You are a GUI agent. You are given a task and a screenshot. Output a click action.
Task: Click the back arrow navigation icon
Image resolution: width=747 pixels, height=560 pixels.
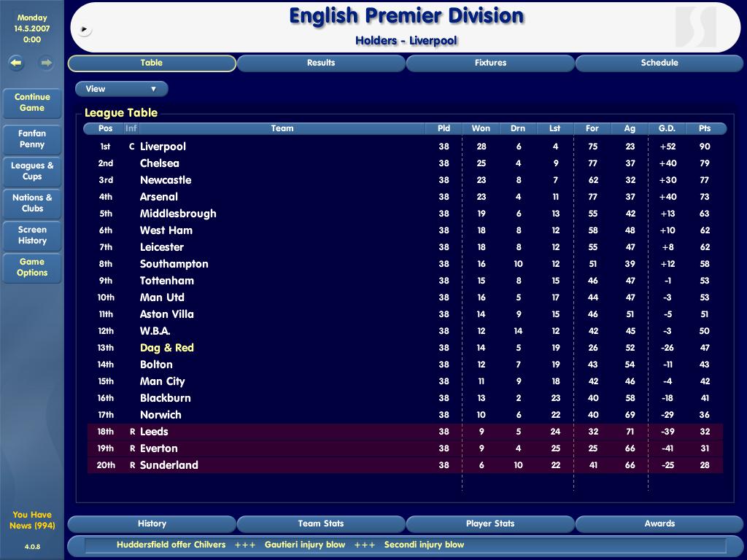point(16,63)
